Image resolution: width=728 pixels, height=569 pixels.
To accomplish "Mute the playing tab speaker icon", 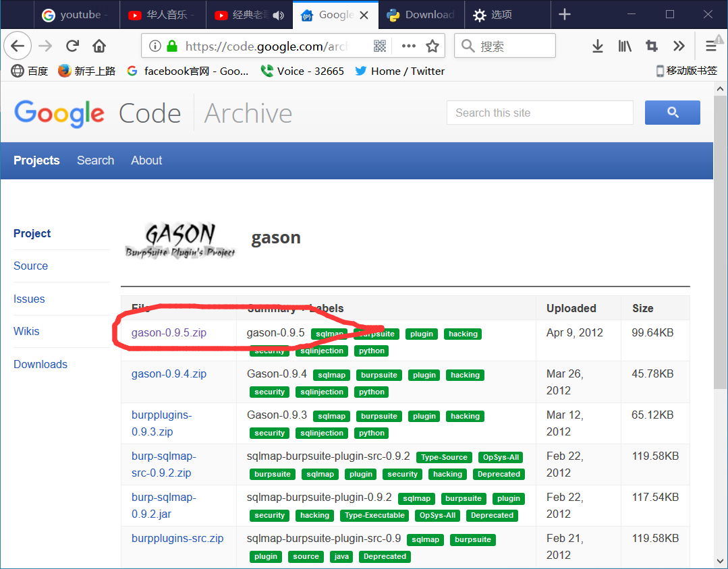I will click(x=279, y=16).
